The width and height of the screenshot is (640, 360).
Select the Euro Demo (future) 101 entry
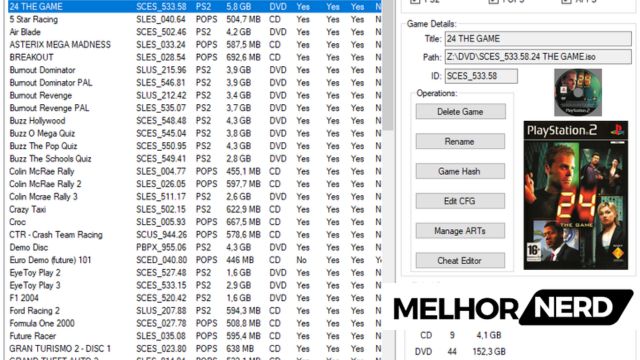[x=195, y=260]
